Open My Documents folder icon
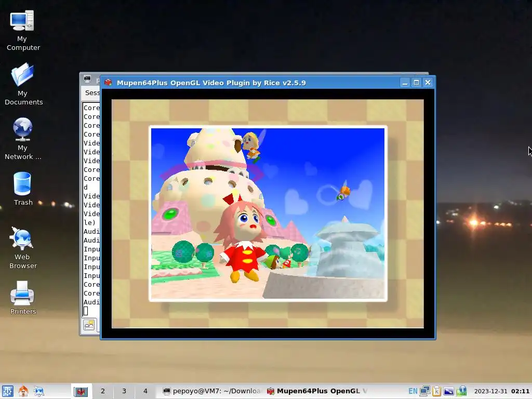The height and width of the screenshot is (399, 532). point(23,84)
